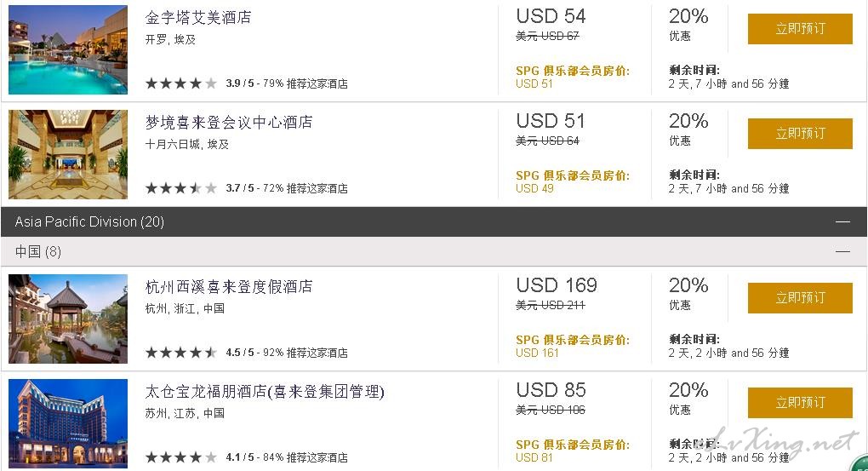This screenshot has height=471, width=868.
Task: Click the 3.7 star rating icons
Action: [181, 188]
